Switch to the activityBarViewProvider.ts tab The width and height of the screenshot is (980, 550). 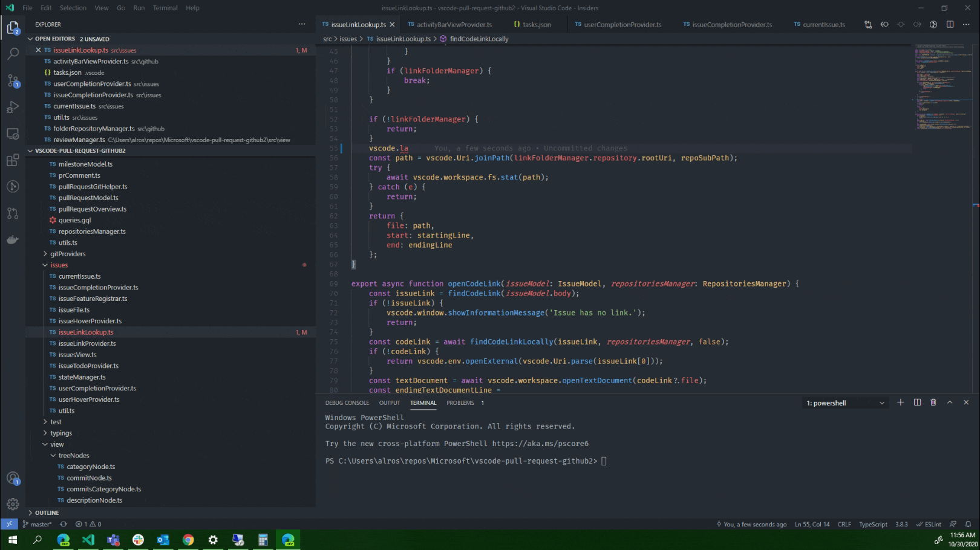point(454,25)
